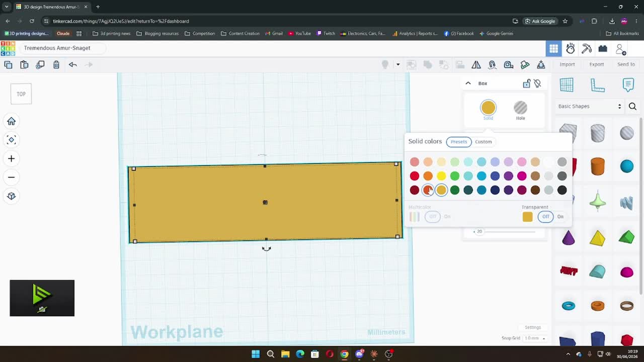Image resolution: width=644 pixels, height=362 pixels.
Task: Show hidden system tray icons
Action: click(x=569, y=354)
